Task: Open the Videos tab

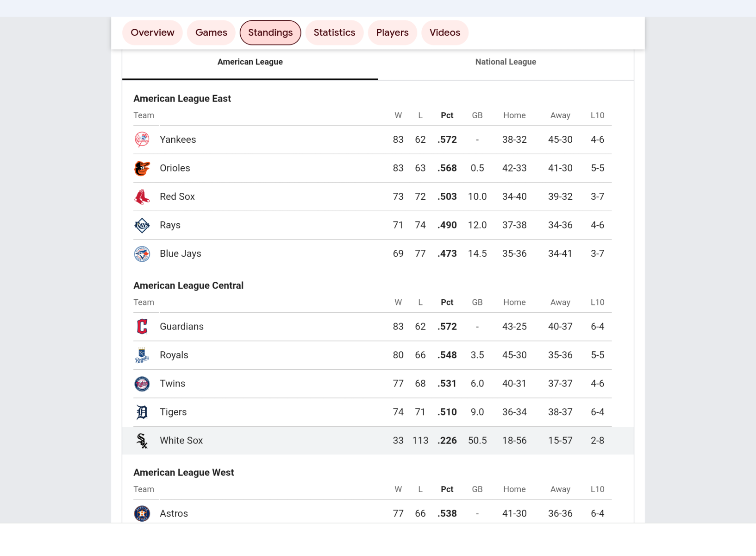Action: (x=444, y=32)
